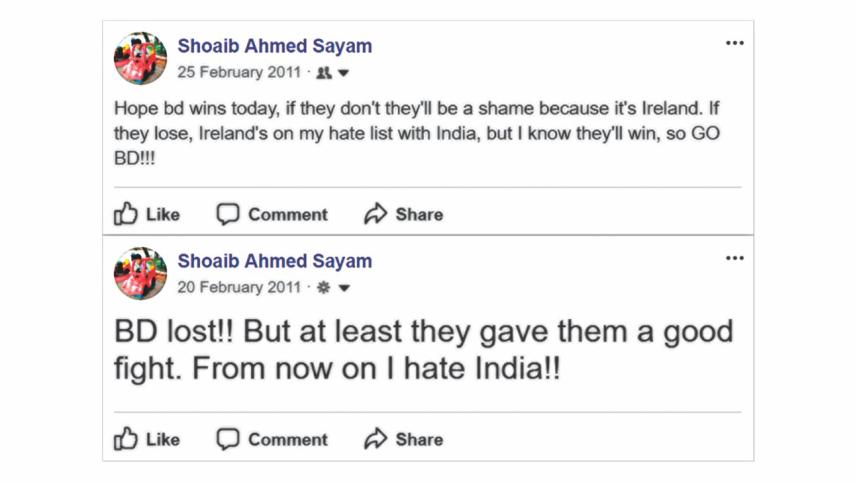This screenshot has height=482, width=857.
Task: Open three-dot options menu on 25 February post
Action: pos(735,43)
